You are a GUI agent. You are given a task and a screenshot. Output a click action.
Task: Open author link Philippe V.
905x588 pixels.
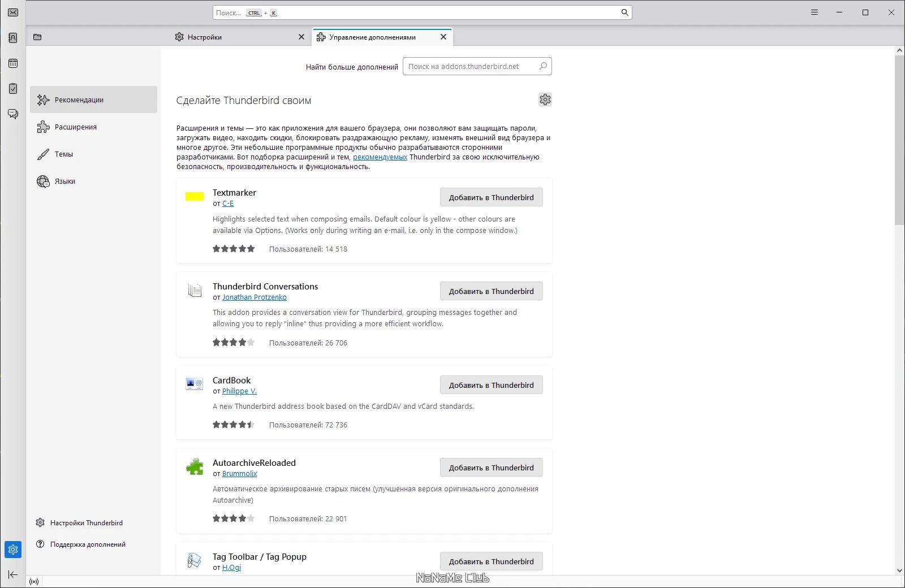(239, 391)
